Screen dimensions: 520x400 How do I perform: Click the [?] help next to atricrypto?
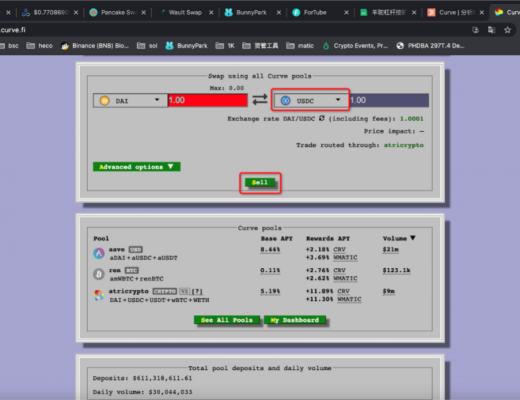(x=197, y=291)
